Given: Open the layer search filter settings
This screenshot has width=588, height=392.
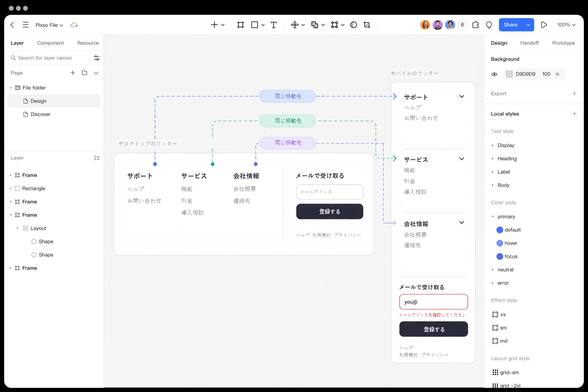Looking at the screenshot, I should coord(96,58).
